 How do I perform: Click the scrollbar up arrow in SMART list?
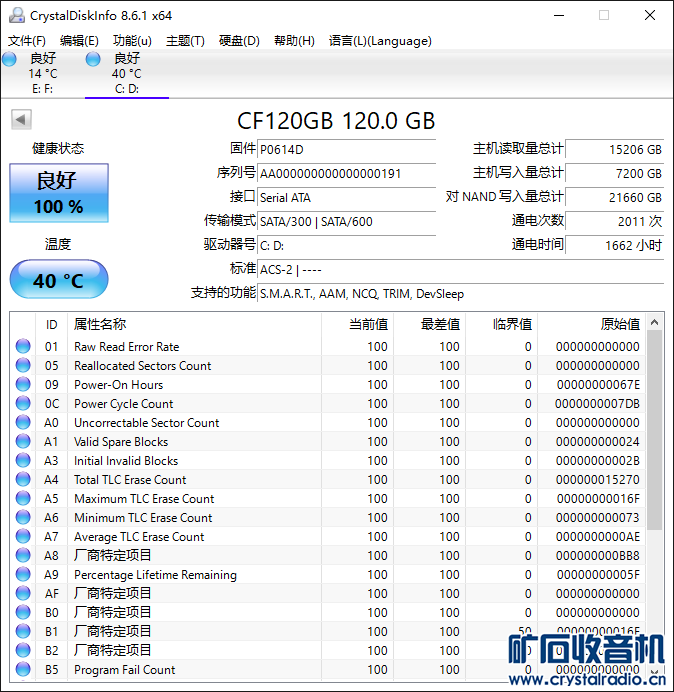tap(655, 322)
